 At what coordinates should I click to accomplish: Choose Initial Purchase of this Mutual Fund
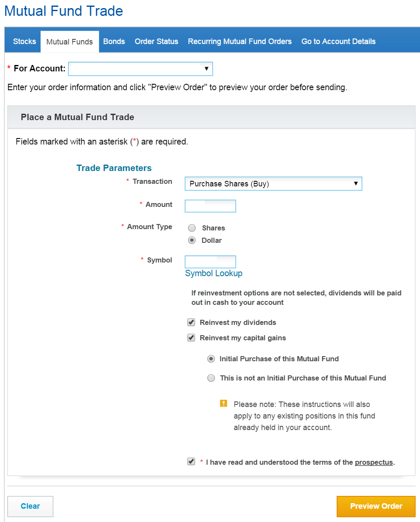tap(211, 359)
